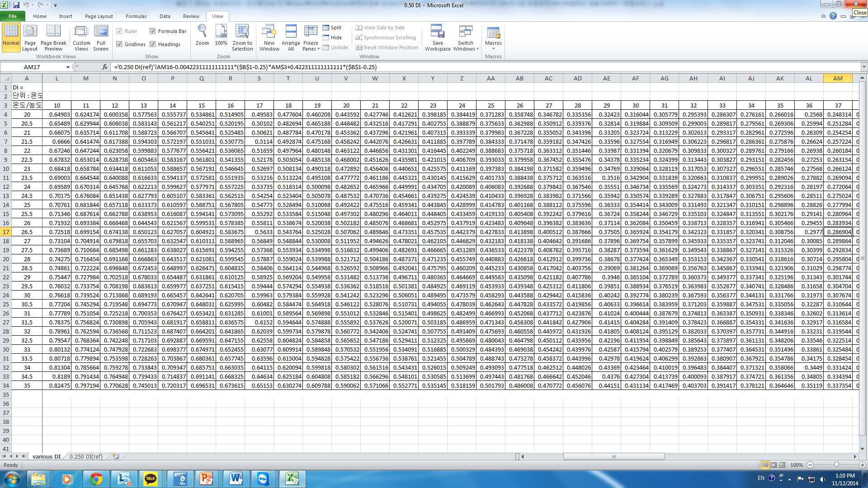Expand the Macros dropdown

(x=493, y=48)
